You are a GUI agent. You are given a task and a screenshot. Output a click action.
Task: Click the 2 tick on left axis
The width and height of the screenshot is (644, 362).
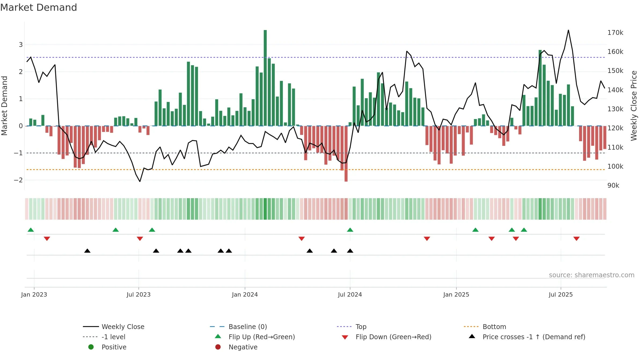(x=21, y=72)
